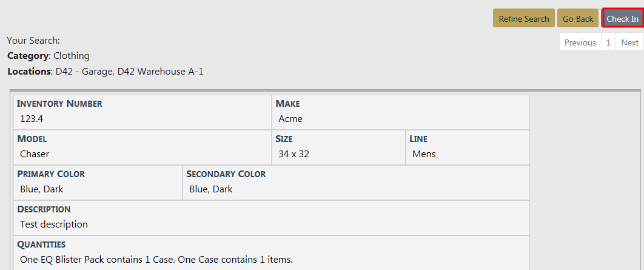The width and height of the screenshot is (644, 270).
Task: Click the Locations search criterion line
Action: click(106, 72)
